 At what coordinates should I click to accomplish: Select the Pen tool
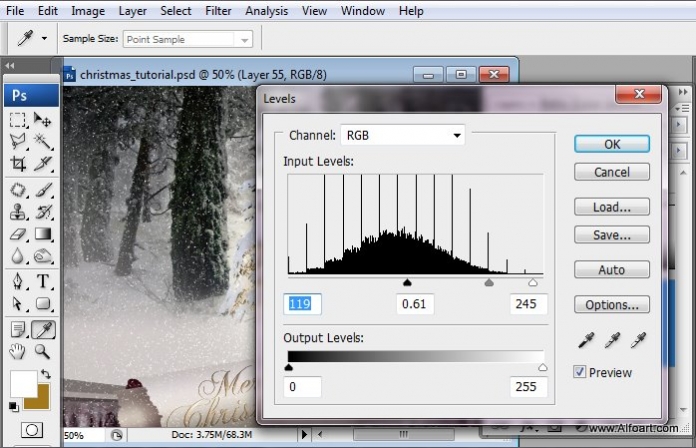18,281
